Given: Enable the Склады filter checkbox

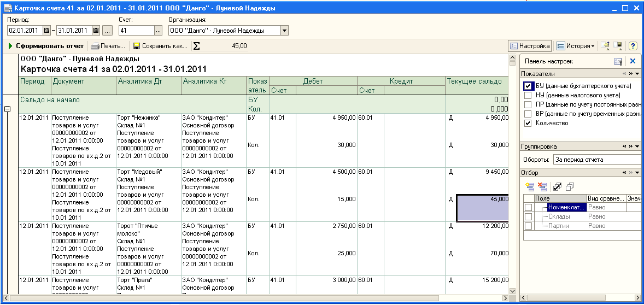Looking at the screenshot, I should pyautogui.click(x=528, y=216).
